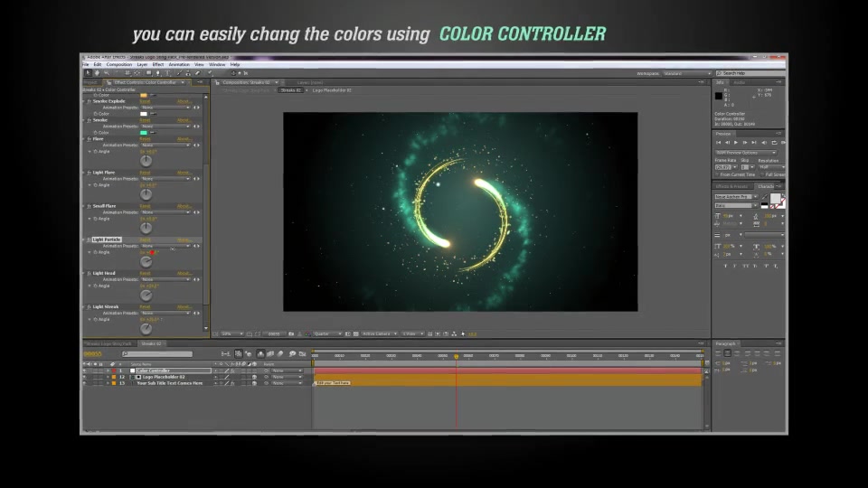This screenshot has height=488, width=868.
Task: Open About for Smoke effect
Action: click(x=184, y=120)
